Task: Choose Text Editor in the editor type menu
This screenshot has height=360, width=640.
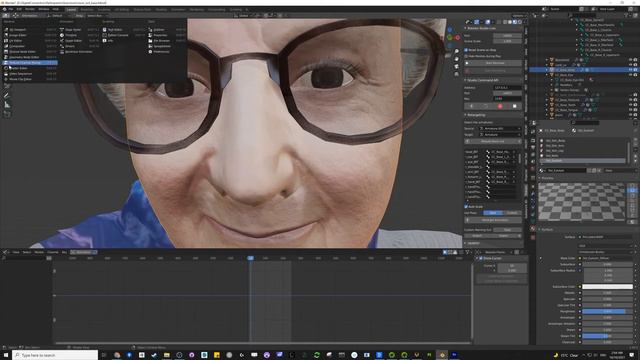Action: [x=123, y=30]
